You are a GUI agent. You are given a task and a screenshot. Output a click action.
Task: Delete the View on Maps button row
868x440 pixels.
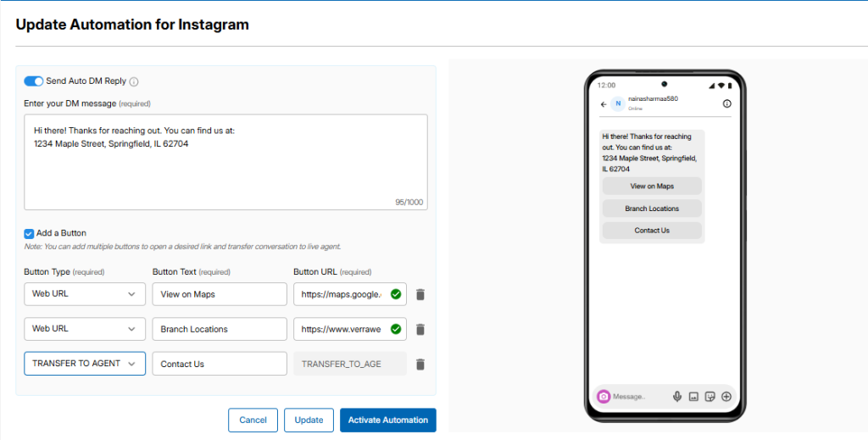pos(420,294)
